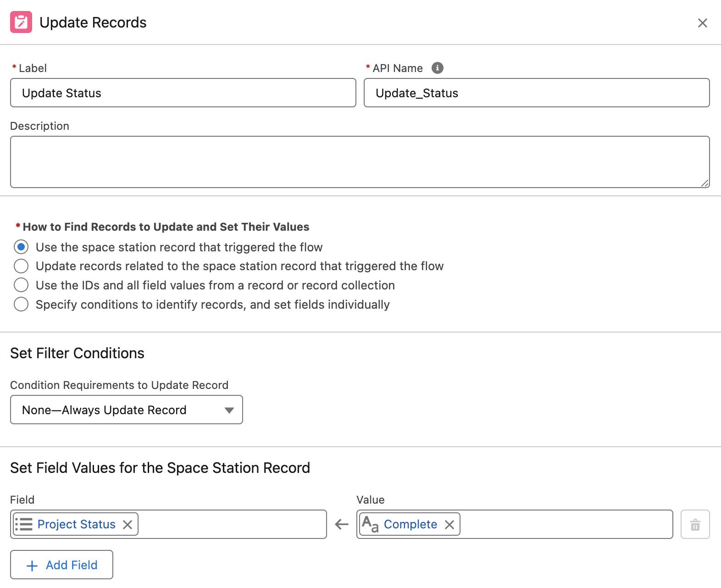Select 'Update records related to the space station record'
721x588 pixels.
pyautogui.click(x=21, y=266)
